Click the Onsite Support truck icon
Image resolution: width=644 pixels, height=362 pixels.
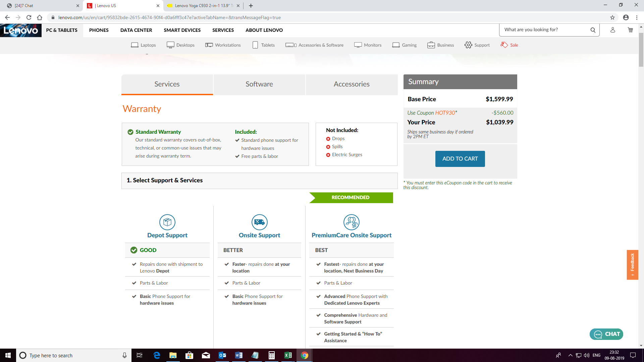pos(259,222)
